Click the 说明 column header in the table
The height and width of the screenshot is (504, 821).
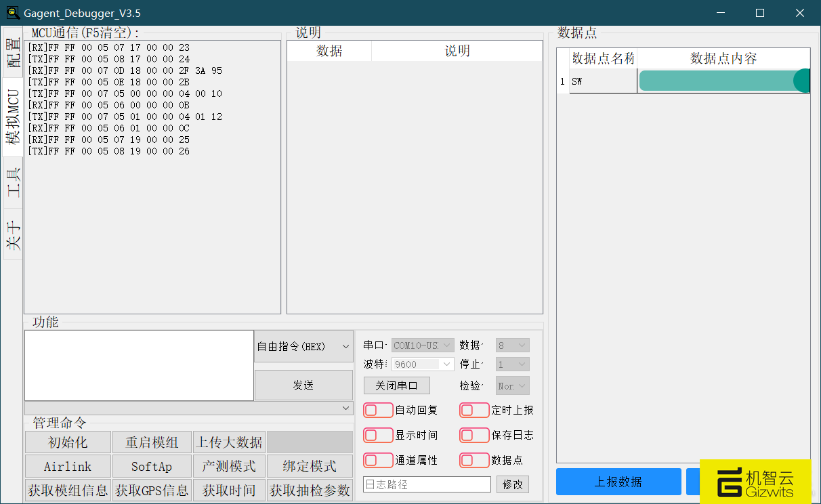[x=457, y=51]
